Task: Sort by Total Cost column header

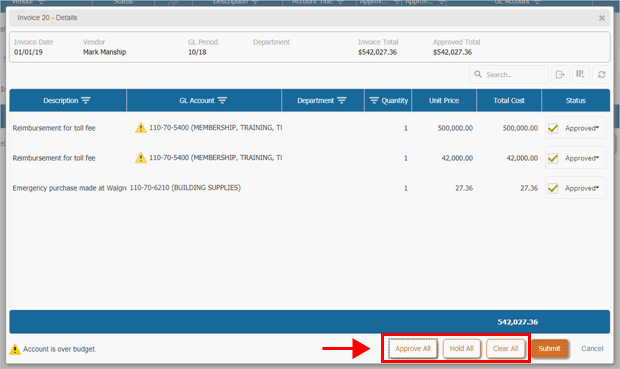Action: pyautogui.click(x=509, y=100)
